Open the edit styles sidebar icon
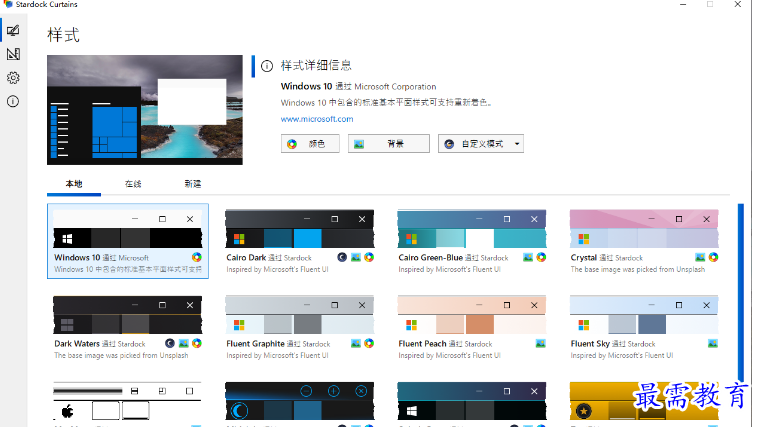This screenshot has height=427, width=757. (x=13, y=54)
